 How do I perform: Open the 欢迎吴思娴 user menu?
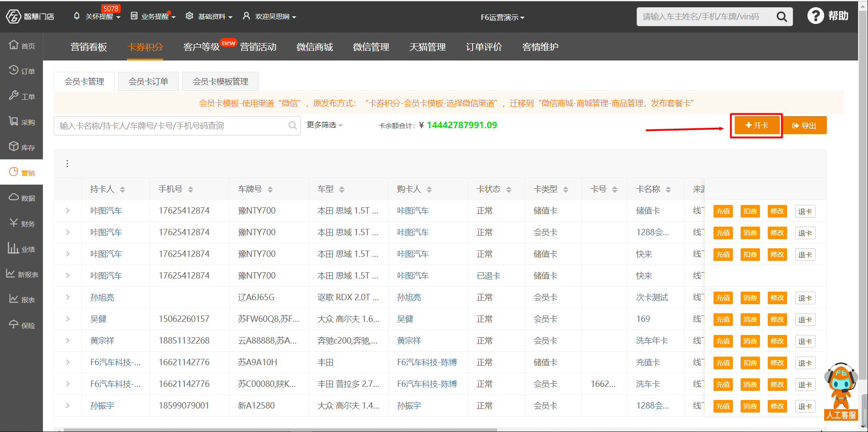[x=269, y=16]
